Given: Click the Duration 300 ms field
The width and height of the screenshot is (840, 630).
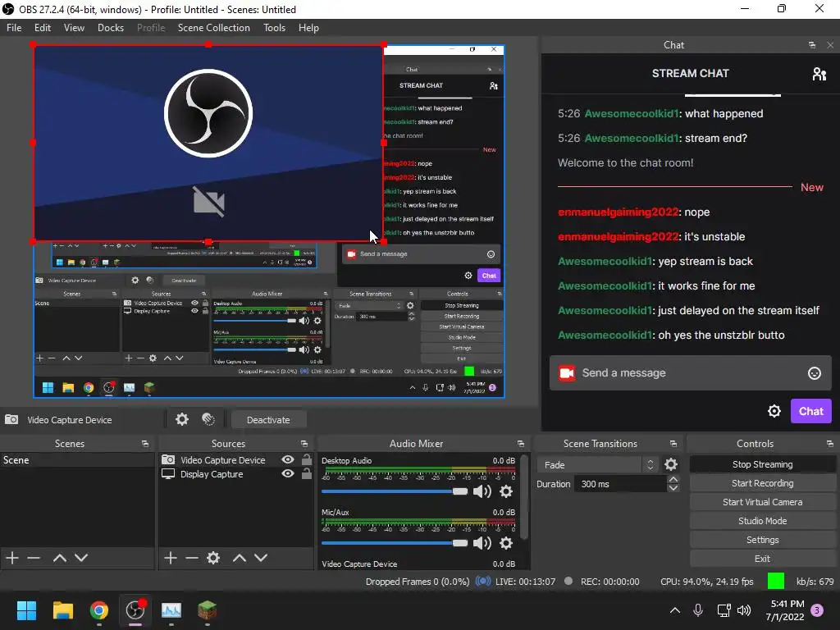Looking at the screenshot, I should click(620, 484).
